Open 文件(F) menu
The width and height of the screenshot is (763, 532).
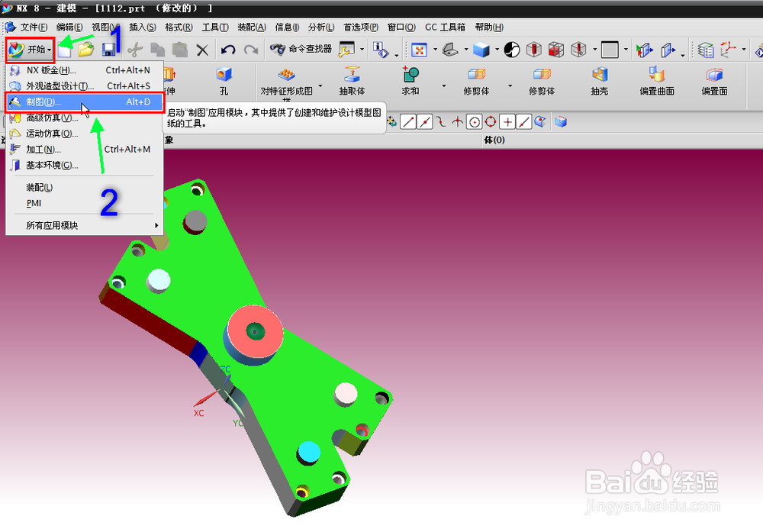click(34, 27)
